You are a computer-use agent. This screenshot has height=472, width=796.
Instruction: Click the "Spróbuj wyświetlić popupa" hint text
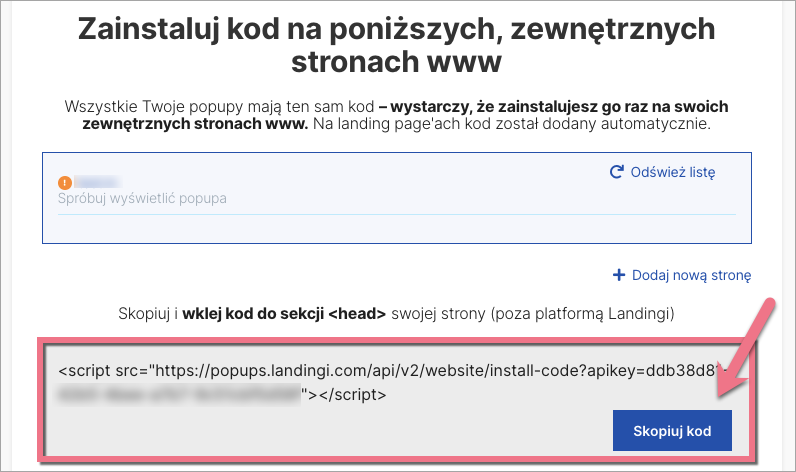click(142, 198)
